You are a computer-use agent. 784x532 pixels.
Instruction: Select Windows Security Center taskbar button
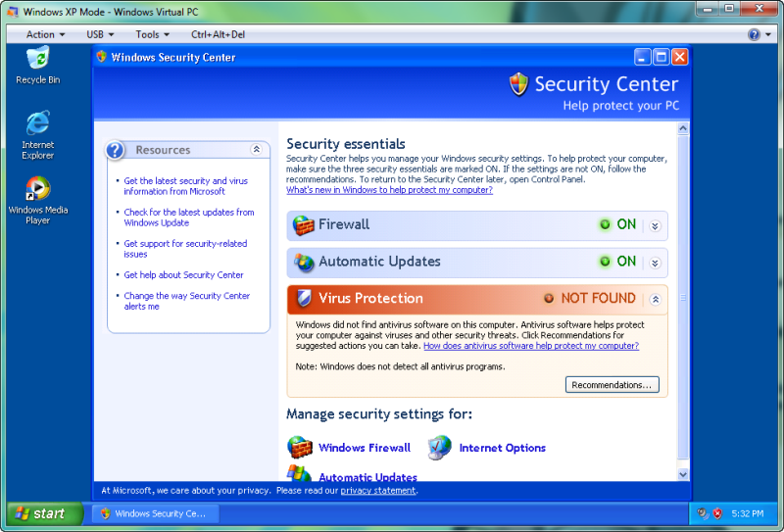(156, 513)
